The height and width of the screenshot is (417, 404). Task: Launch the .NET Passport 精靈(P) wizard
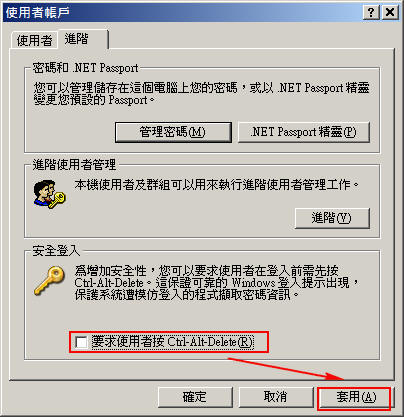pyautogui.click(x=304, y=132)
